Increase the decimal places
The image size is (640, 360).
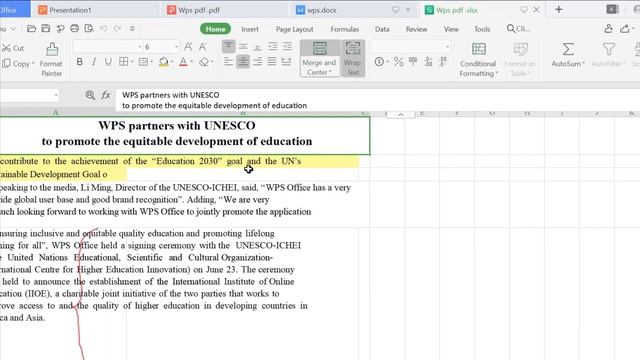428,62
